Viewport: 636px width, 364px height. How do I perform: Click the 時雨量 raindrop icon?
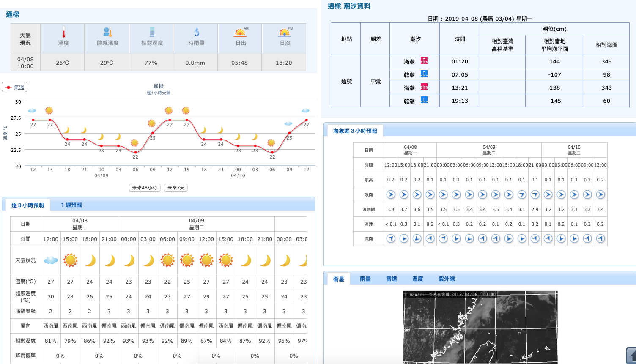197,32
